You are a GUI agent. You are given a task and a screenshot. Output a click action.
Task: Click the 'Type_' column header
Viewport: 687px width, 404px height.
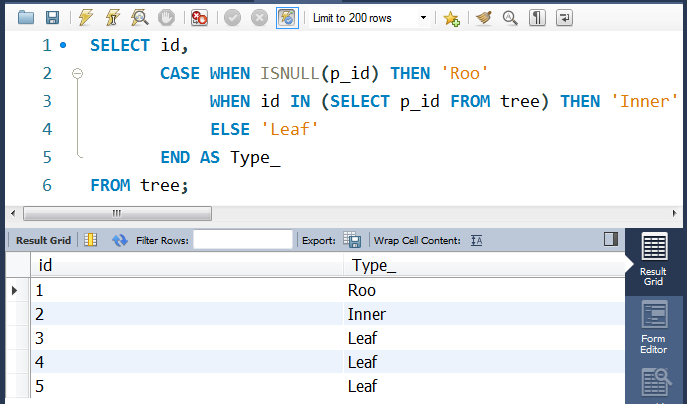(x=484, y=265)
